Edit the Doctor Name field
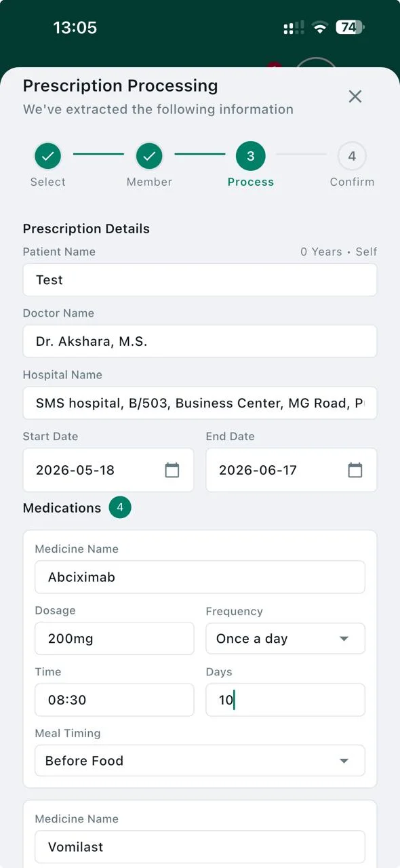Screen dimensions: 400x868 pyautogui.click(x=200, y=341)
